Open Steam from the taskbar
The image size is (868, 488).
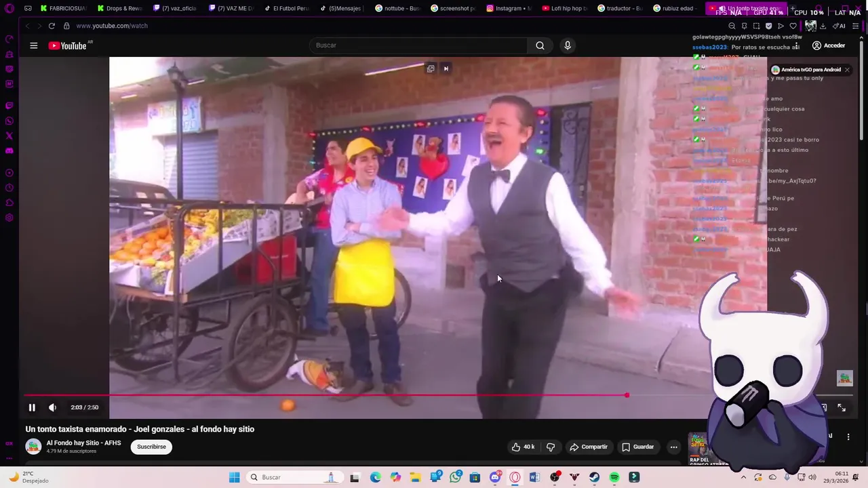[x=594, y=477]
